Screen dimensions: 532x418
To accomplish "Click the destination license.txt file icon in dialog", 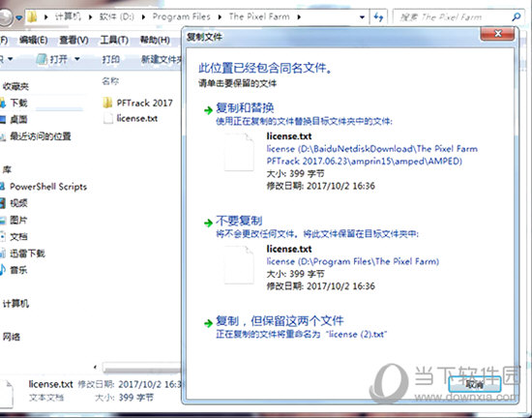I will [239, 265].
